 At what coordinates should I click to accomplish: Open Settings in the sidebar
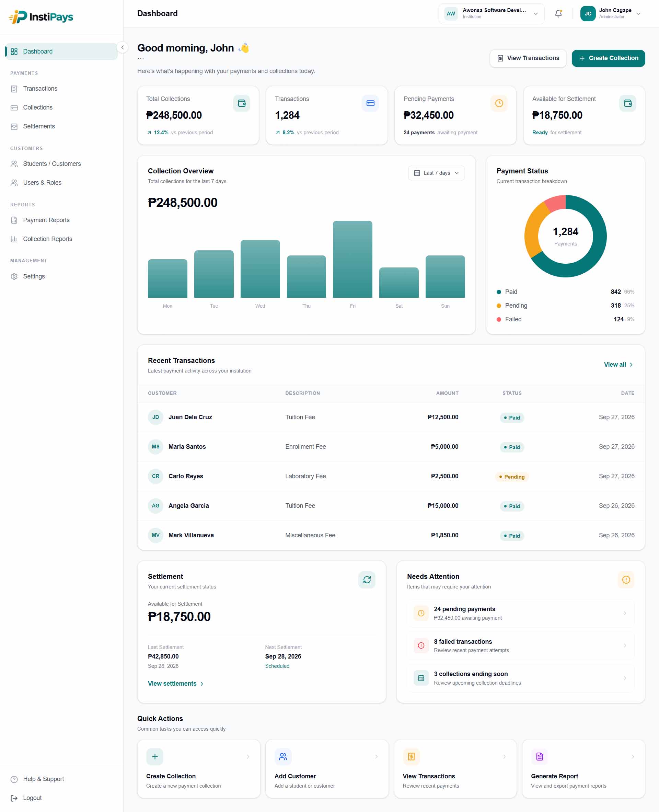pos(61,276)
